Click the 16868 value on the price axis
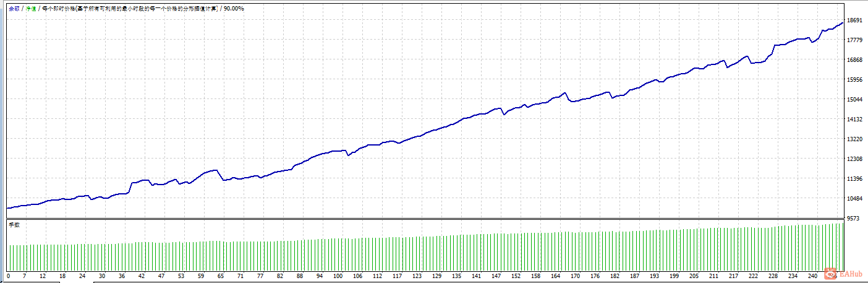Screen dimensions: 868x283 point(855,60)
